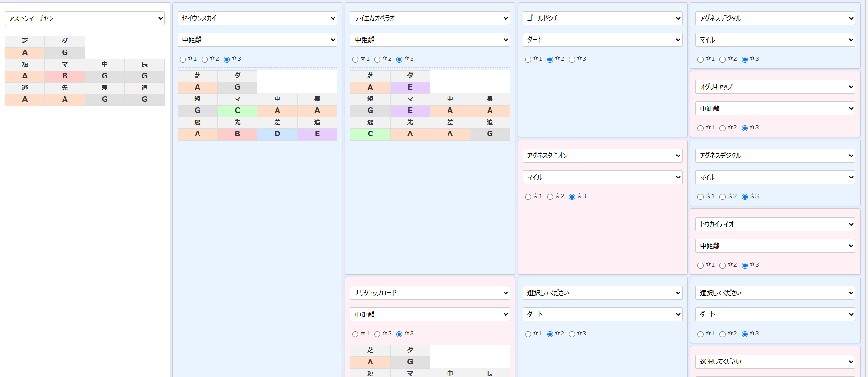Choose the ☆2 radio for ゴールドシチー
This screenshot has width=868, height=377.
(x=550, y=59)
